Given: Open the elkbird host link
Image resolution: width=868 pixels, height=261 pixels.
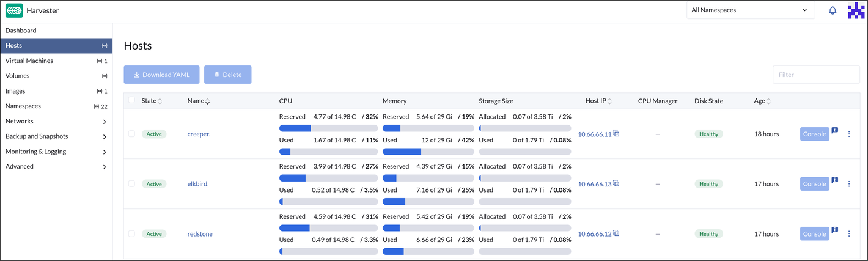Looking at the screenshot, I should pos(197,184).
